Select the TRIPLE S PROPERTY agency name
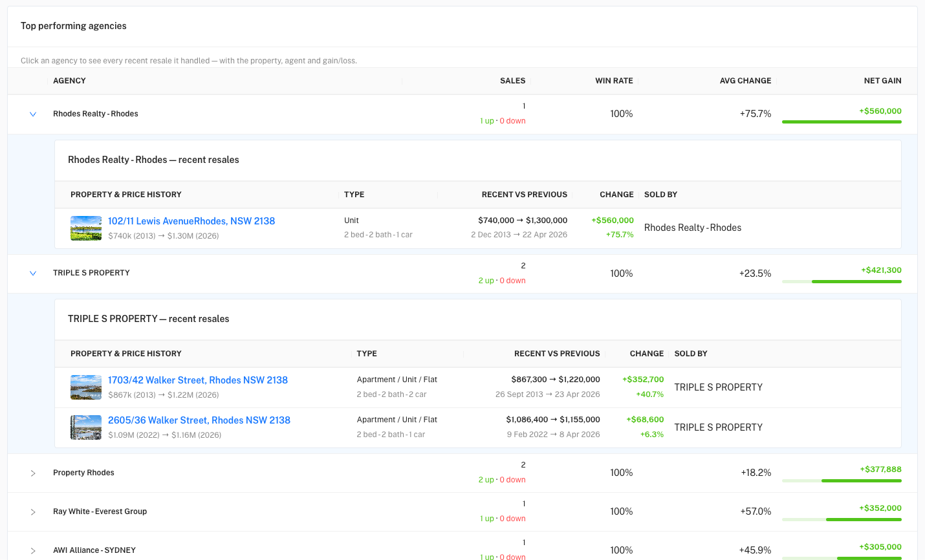Viewport: 925px width, 560px height. [x=91, y=273]
